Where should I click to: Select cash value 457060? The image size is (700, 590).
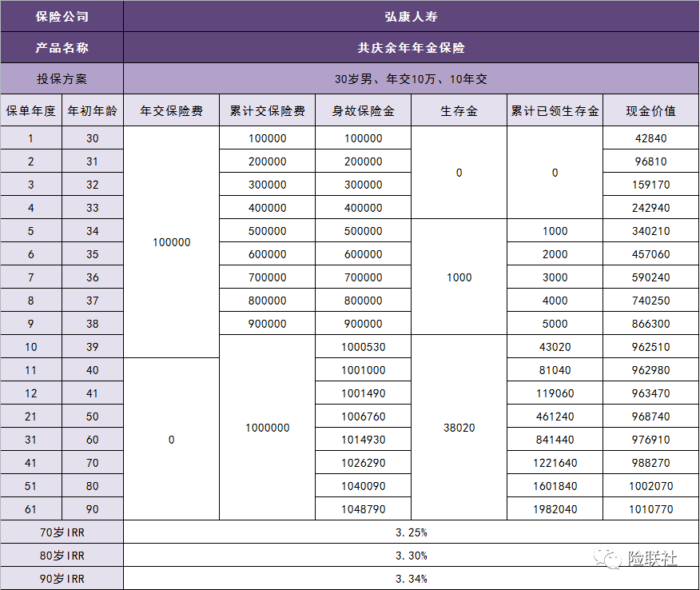pos(651,254)
